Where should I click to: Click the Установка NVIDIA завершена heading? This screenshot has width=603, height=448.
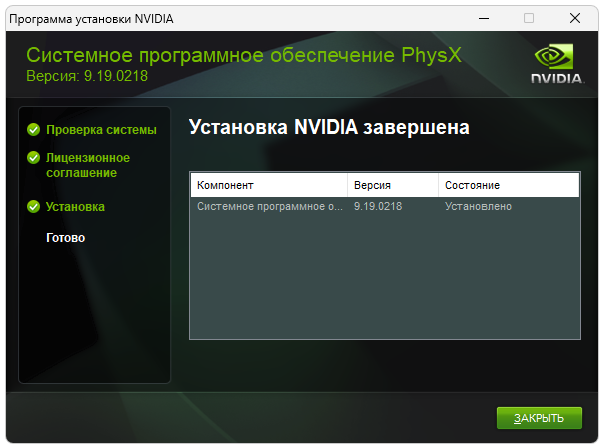329,127
